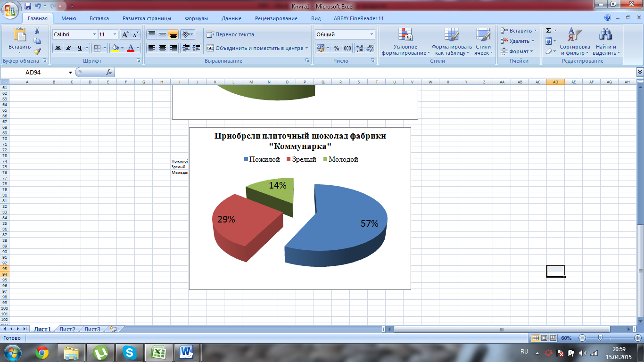Open Chrome from Windows taskbar
The height and width of the screenshot is (362, 644).
pyautogui.click(x=42, y=352)
